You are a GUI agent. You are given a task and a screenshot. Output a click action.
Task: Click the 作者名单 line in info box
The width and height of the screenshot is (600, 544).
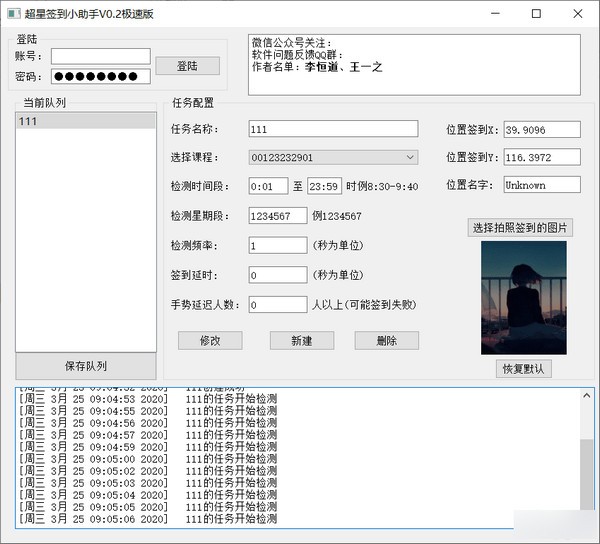317,67
